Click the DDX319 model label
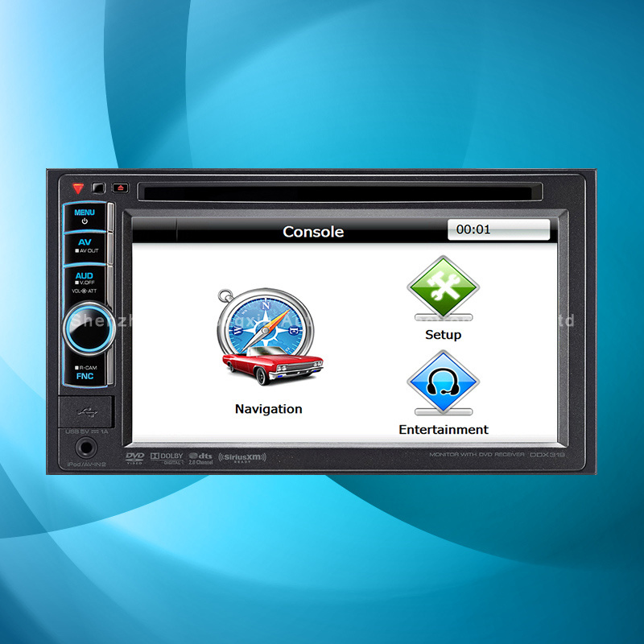The image size is (644, 644). point(547,455)
